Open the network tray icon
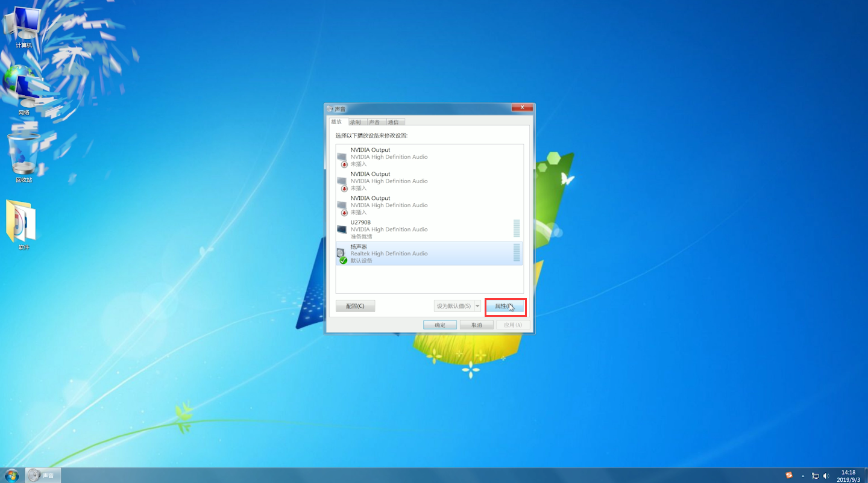The width and height of the screenshot is (868, 483). pos(815,476)
